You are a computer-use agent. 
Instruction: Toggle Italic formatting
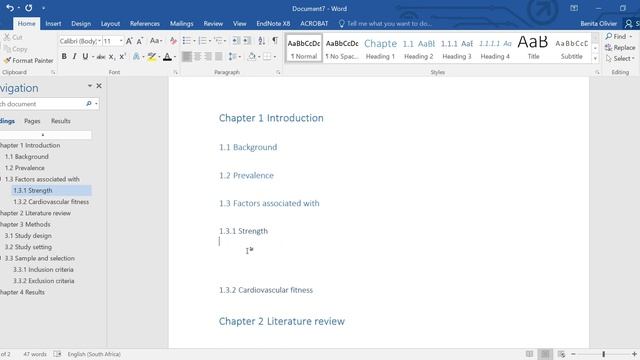(x=74, y=57)
